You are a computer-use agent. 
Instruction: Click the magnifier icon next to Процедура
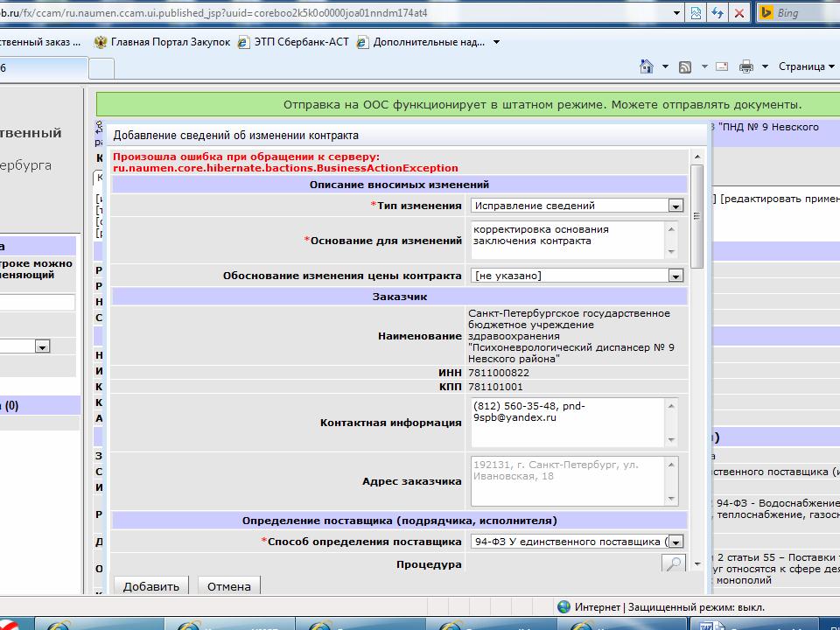tap(673, 564)
